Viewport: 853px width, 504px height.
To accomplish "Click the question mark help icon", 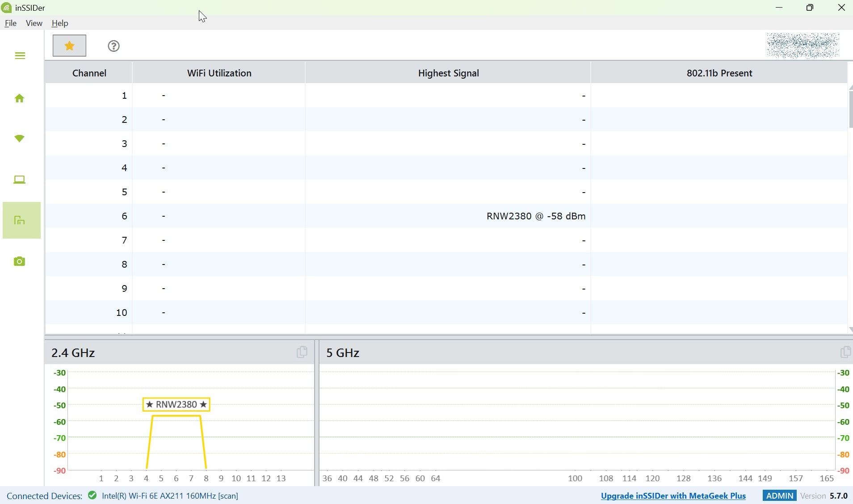I will point(113,46).
